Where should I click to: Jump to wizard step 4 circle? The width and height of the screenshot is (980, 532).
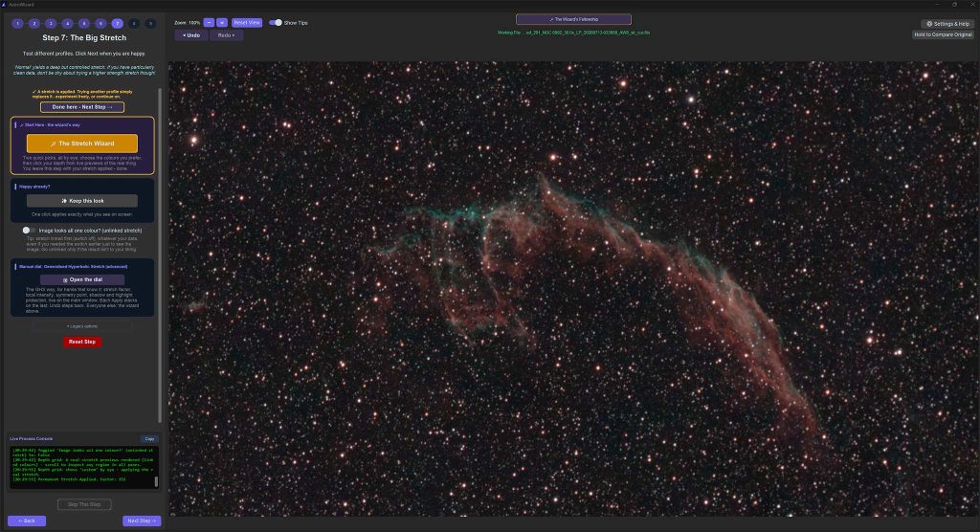(68, 24)
